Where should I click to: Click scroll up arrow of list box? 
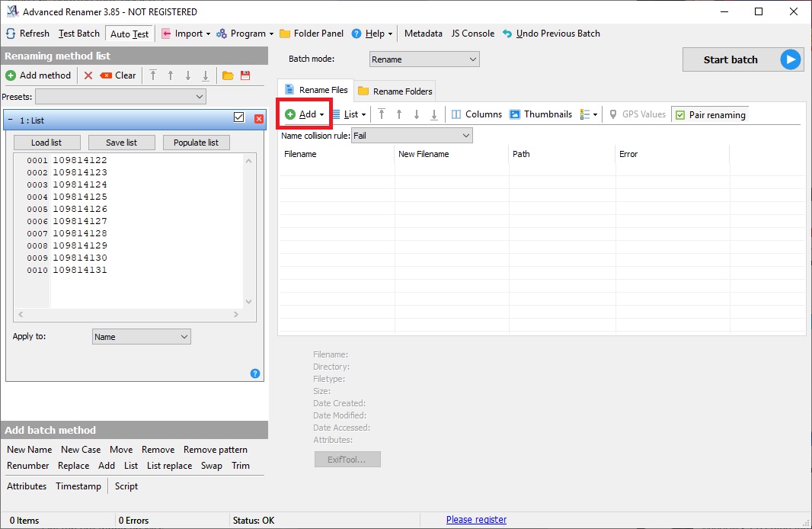coord(248,161)
